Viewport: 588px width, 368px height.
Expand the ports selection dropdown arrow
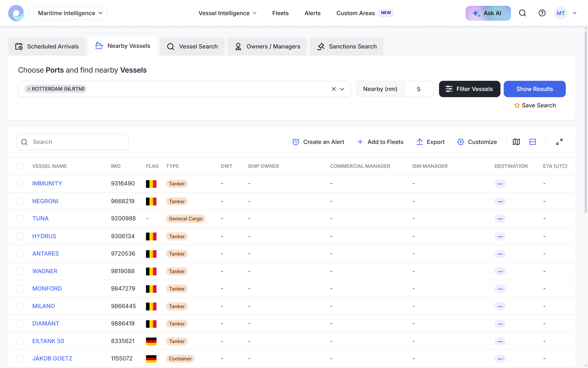342,89
